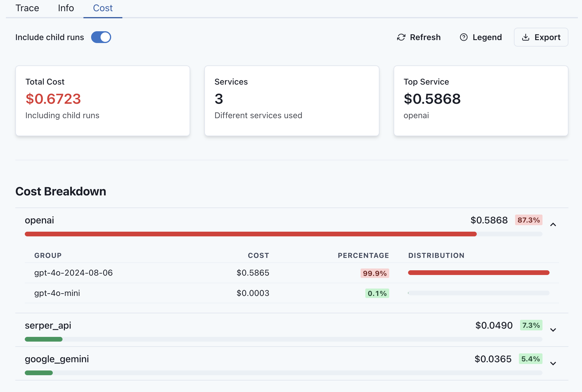Click the Refresh circular arrows icon
The image size is (582, 392).
(401, 37)
